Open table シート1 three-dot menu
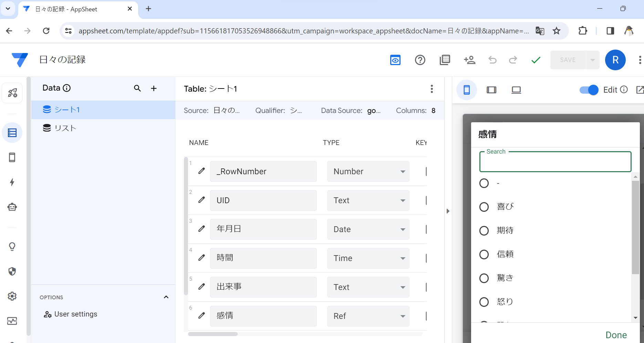Image resolution: width=644 pixels, height=343 pixels. [432, 89]
